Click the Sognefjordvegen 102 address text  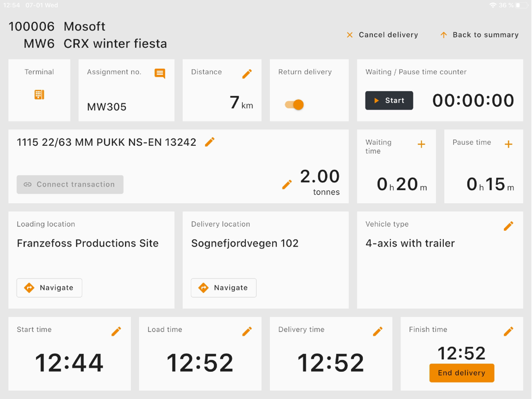[245, 243]
